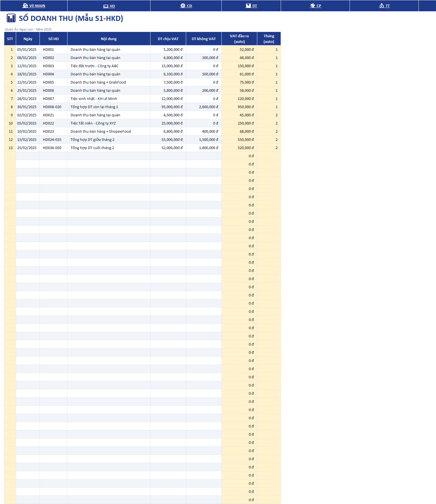Click the icon next to CP link
This screenshot has height=504, width=436.
312,6
